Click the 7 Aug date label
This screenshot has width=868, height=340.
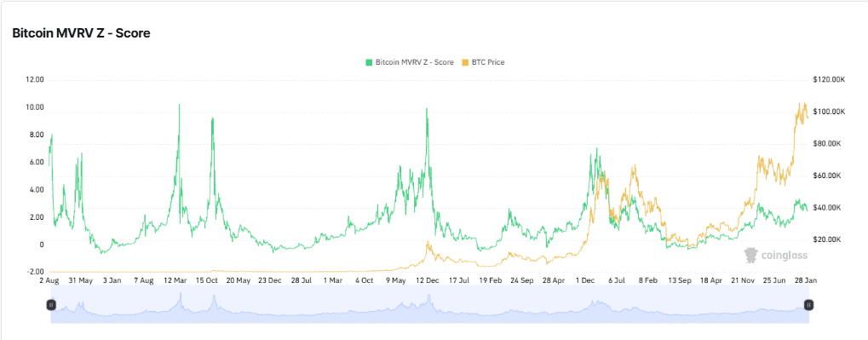pyautogui.click(x=143, y=280)
